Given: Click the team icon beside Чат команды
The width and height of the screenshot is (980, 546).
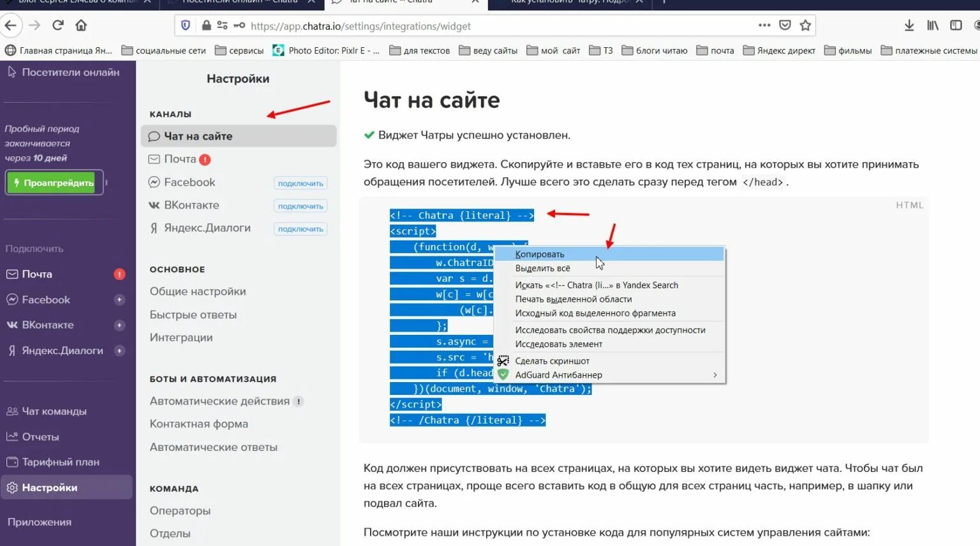Looking at the screenshot, I should 11,411.
